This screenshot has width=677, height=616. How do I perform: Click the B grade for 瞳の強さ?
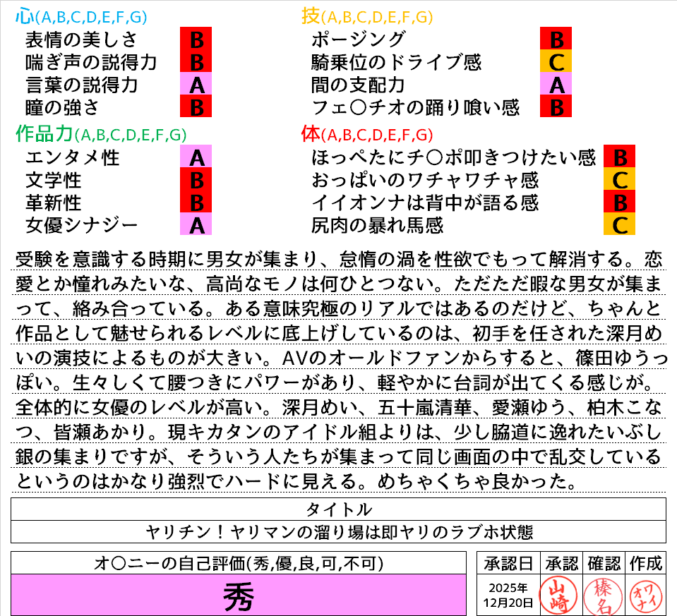tap(197, 107)
